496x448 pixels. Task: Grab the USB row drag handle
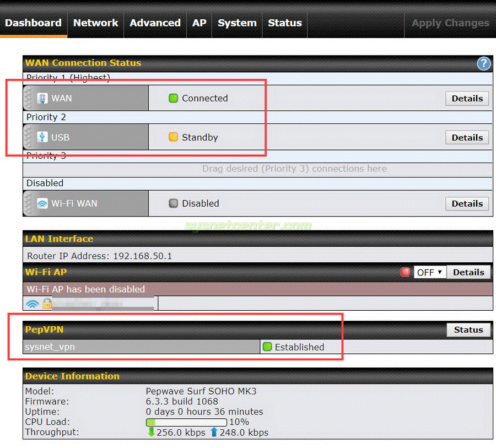(x=28, y=137)
